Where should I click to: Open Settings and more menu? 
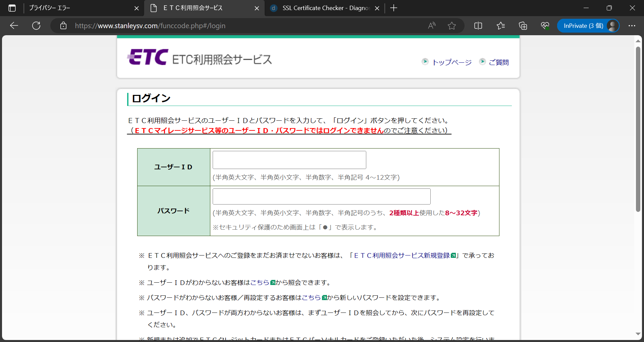[x=632, y=26]
